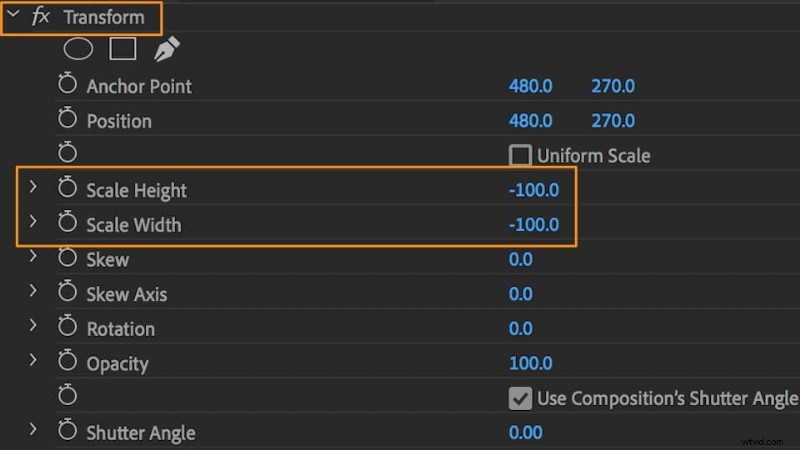The width and height of the screenshot is (800, 450).
Task: Uncheck Use Composition's Shutter Angle
Action: click(520, 398)
